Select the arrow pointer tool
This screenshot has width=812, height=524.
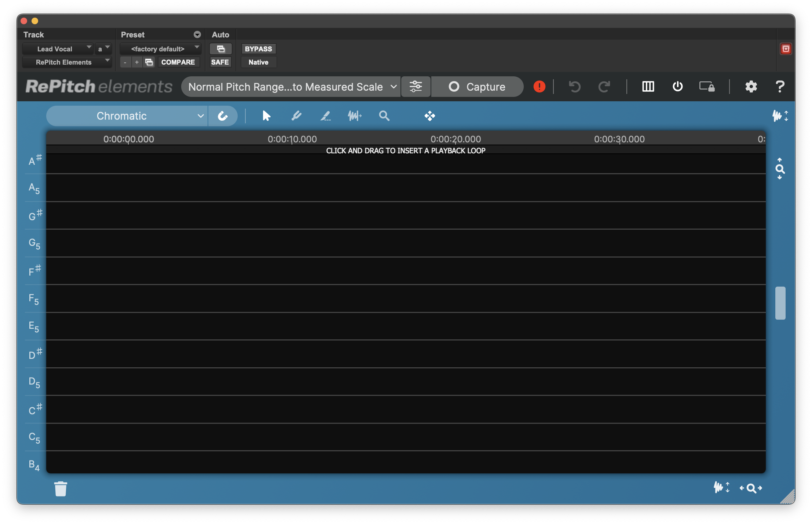(x=266, y=116)
